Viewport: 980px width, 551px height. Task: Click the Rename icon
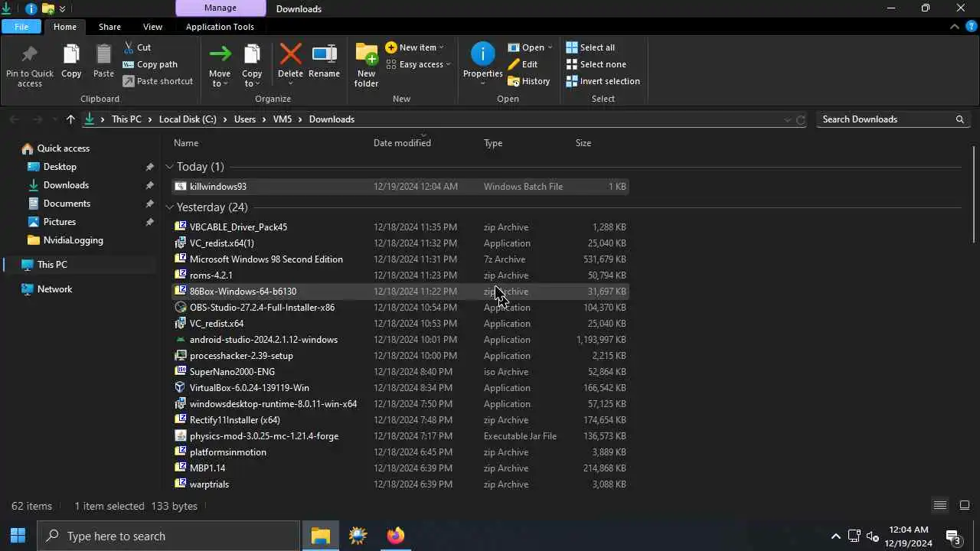click(x=324, y=54)
